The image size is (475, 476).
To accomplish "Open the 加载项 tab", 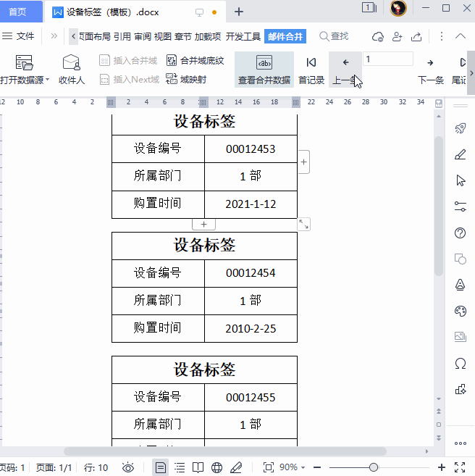I will 208,36.
